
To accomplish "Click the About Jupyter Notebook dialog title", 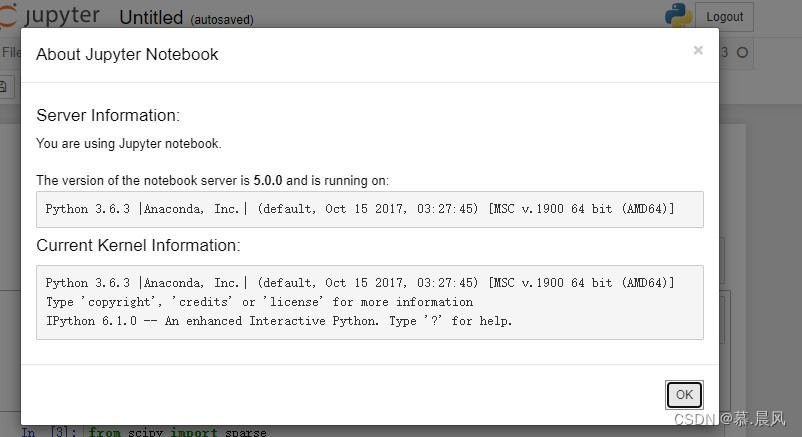I will click(127, 54).
